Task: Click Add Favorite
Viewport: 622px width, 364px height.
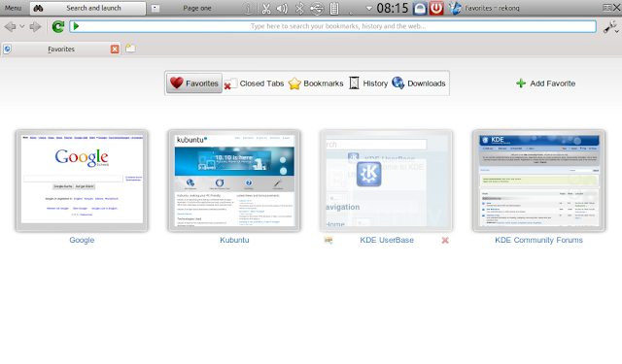Action: (x=545, y=83)
